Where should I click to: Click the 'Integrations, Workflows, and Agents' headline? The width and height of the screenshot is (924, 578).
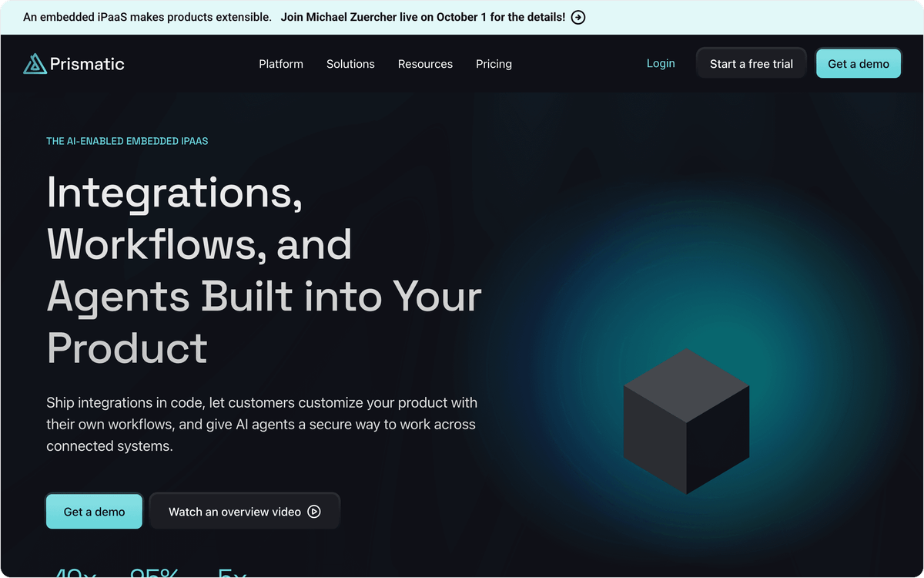[264, 271]
